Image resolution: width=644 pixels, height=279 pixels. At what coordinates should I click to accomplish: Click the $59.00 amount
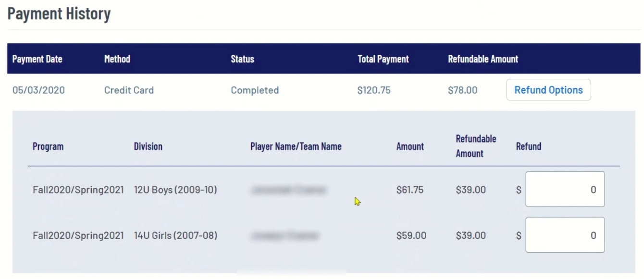(x=411, y=236)
